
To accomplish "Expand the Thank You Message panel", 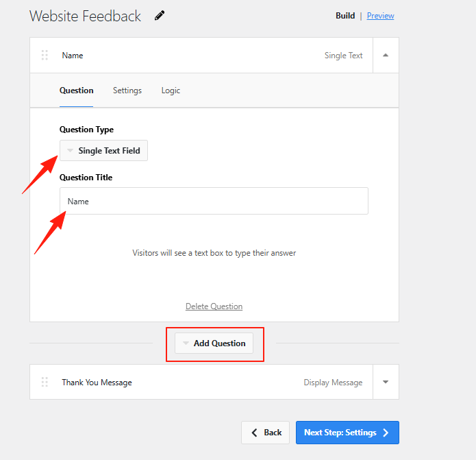I will 386,382.
